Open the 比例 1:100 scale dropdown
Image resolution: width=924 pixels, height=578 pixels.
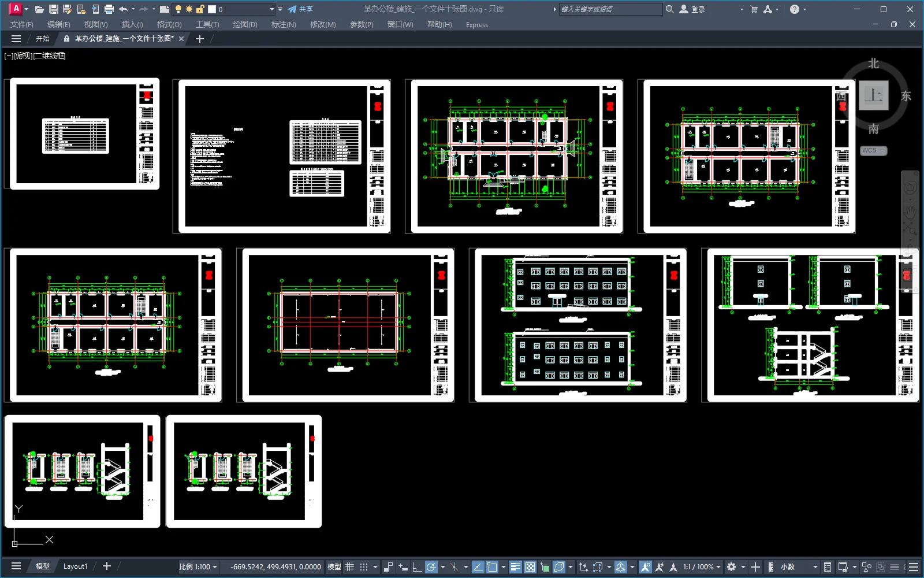(x=198, y=567)
